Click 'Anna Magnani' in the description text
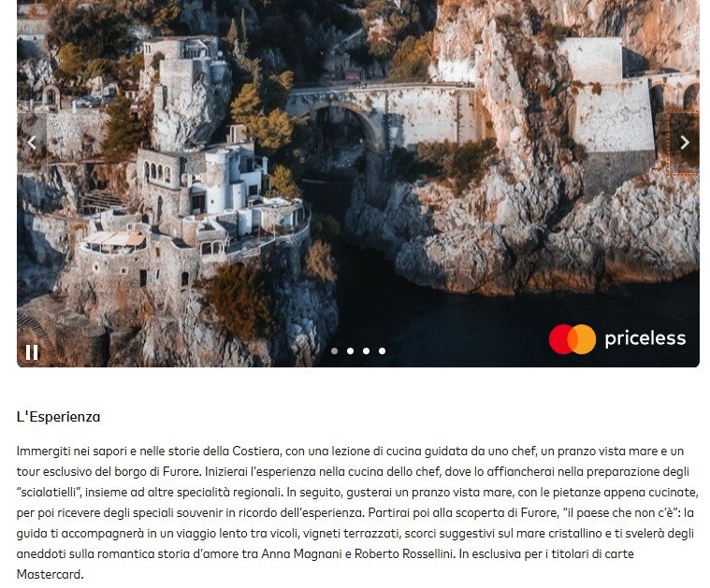This screenshot has width=710, height=588. click(x=301, y=554)
